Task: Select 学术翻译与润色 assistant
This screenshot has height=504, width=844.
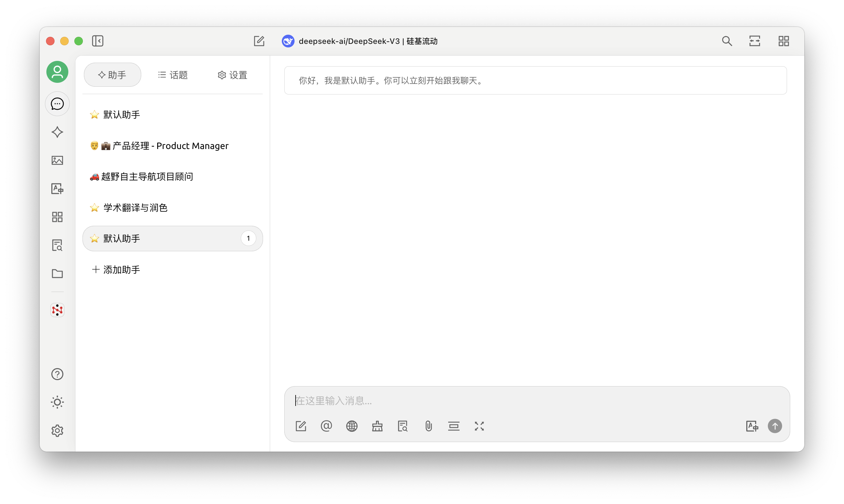Action: pos(135,208)
